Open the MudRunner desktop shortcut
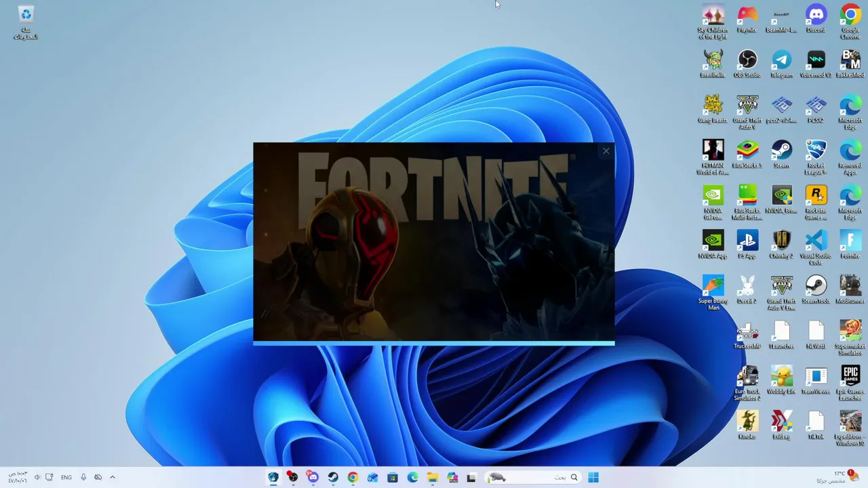Image resolution: width=868 pixels, height=488 pixels. click(850, 289)
